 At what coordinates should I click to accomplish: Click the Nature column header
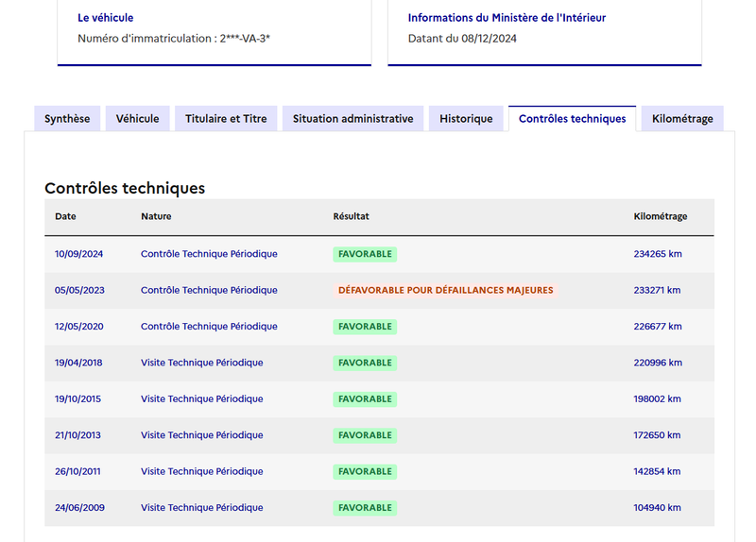(x=156, y=216)
